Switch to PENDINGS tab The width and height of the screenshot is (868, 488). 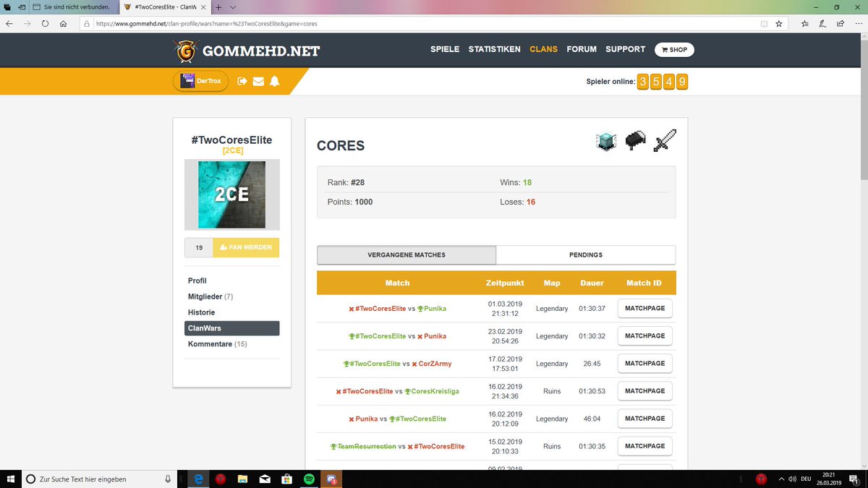coord(586,255)
